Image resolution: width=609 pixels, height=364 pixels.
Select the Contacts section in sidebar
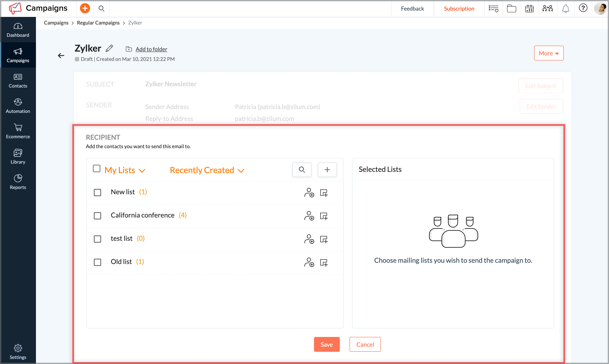18,81
